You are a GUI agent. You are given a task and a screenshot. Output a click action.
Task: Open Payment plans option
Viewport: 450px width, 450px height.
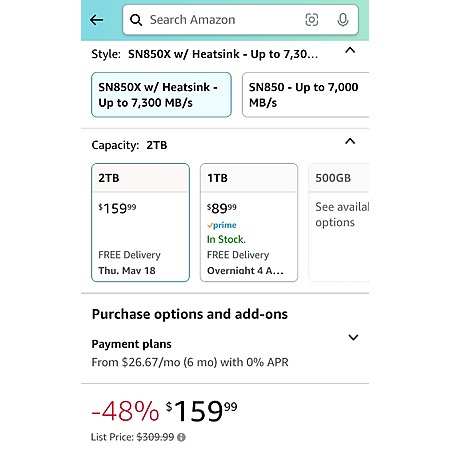(225, 353)
